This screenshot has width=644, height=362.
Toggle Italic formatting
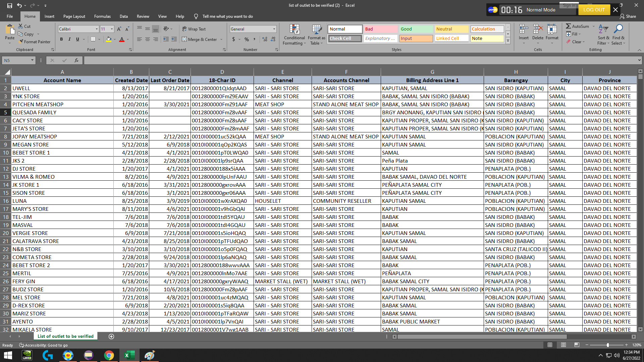coord(69,39)
